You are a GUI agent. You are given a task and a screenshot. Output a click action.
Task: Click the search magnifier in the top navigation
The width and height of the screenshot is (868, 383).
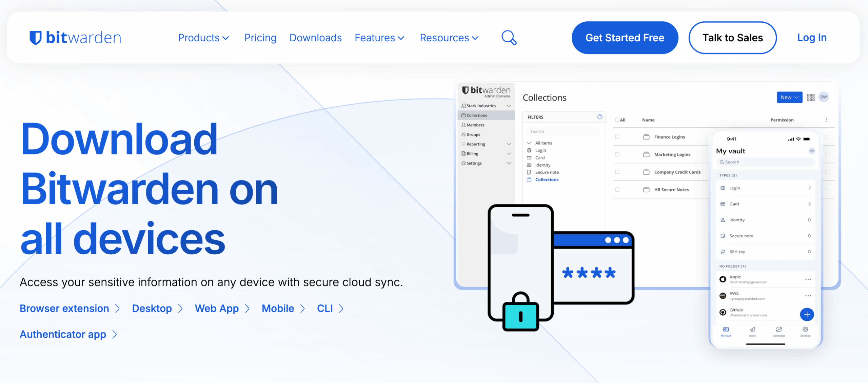pyautogui.click(x=508, y=38)
